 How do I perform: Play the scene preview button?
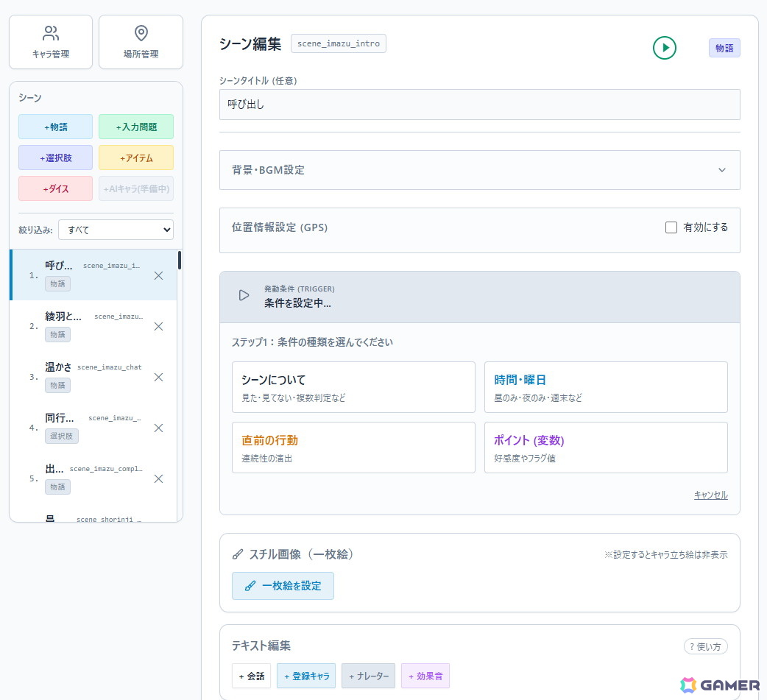tap(664, 48)
